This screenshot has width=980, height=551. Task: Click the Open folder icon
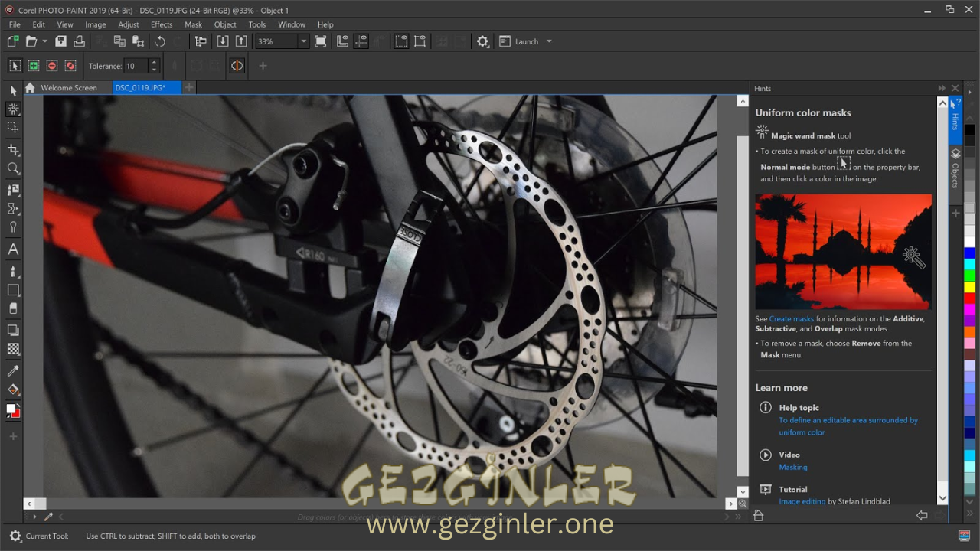[31, 41]
